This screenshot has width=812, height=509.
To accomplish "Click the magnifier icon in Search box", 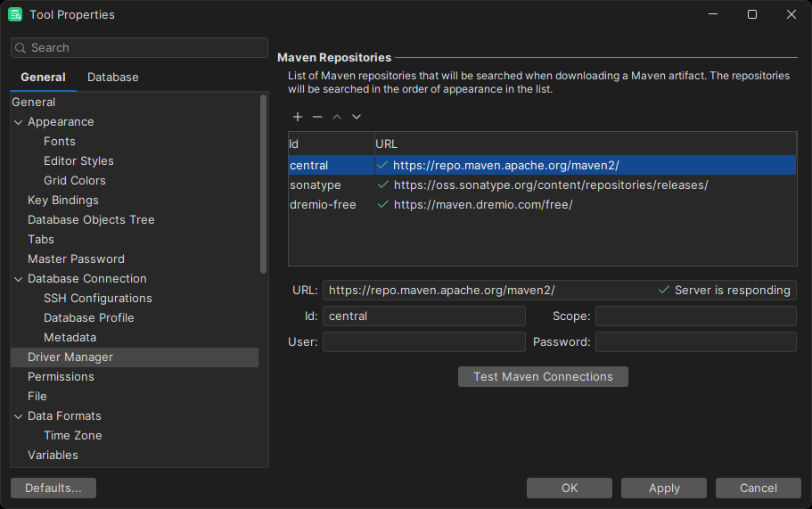I will pyautogui.click(x=21, y=48).
